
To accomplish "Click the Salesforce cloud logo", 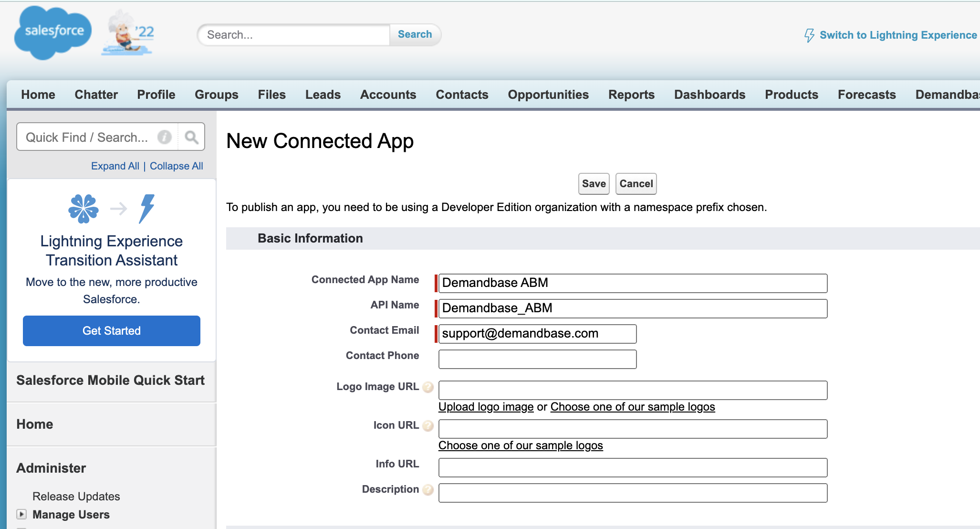I will pyautogui.click(x=52, y=32).
